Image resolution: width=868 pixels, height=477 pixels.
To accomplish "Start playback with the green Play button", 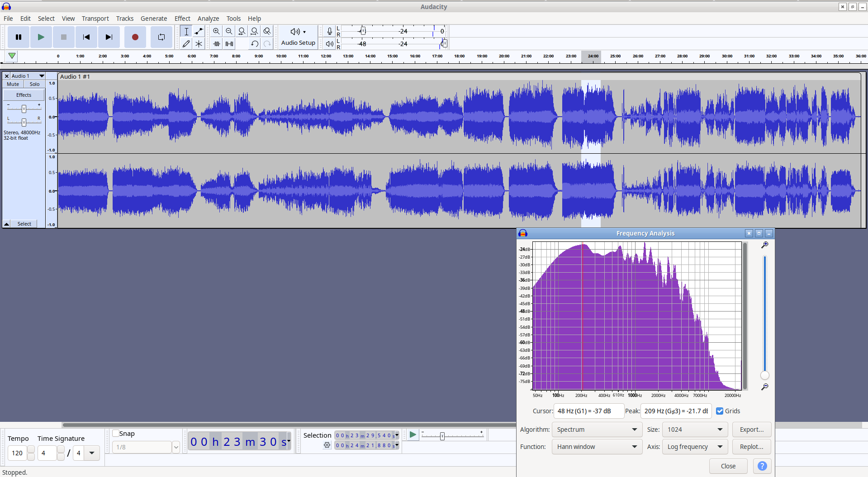I will point(41,37).
